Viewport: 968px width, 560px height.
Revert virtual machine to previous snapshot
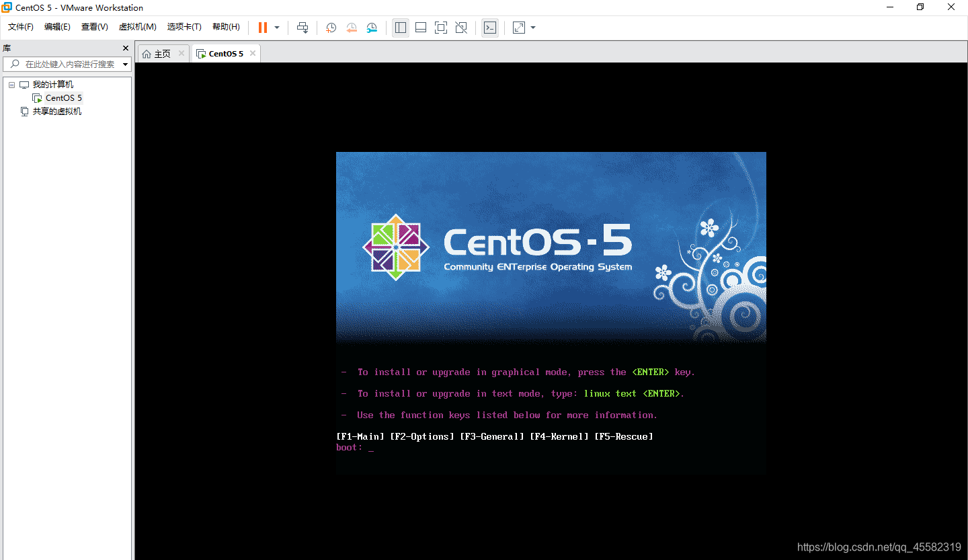(x=352, y=28)
